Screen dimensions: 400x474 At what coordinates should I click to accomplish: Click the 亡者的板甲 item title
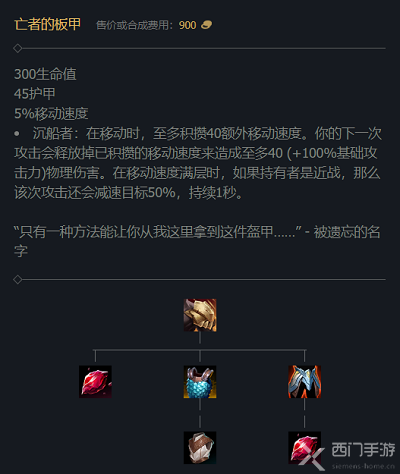coord(48,24)
